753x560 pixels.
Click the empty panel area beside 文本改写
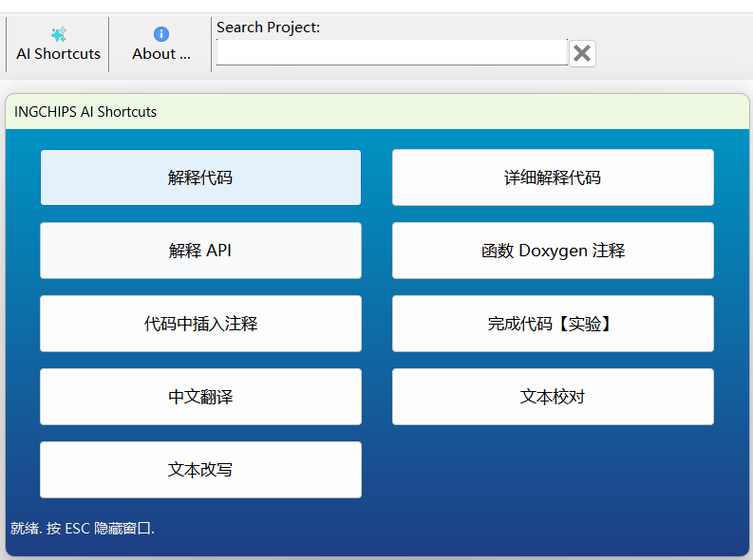pos(553,469)
